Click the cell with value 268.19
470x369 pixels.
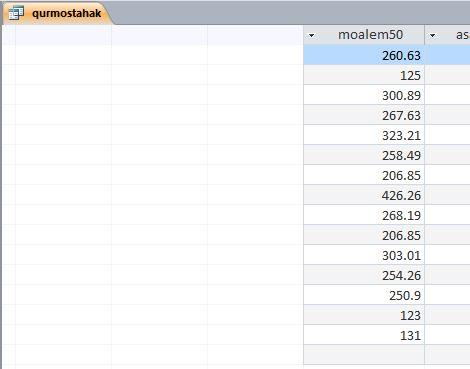[364, 215]
